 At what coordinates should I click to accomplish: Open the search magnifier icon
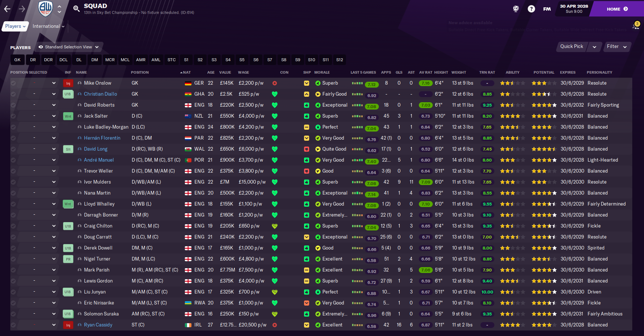click(76, 8)
